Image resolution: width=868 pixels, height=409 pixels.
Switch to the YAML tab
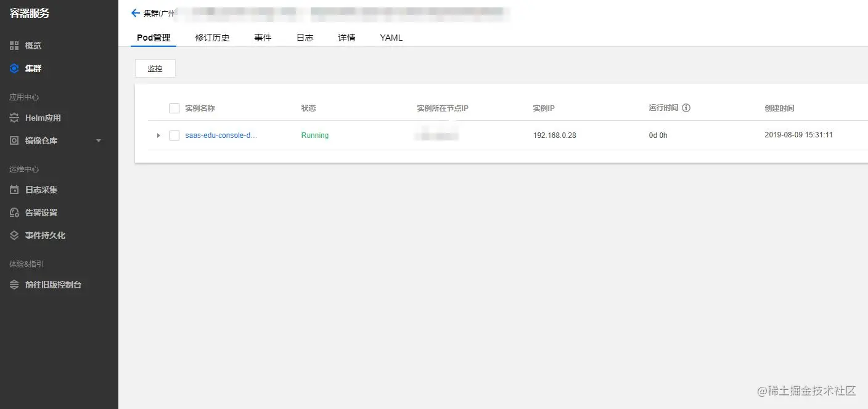coord(390,37)
